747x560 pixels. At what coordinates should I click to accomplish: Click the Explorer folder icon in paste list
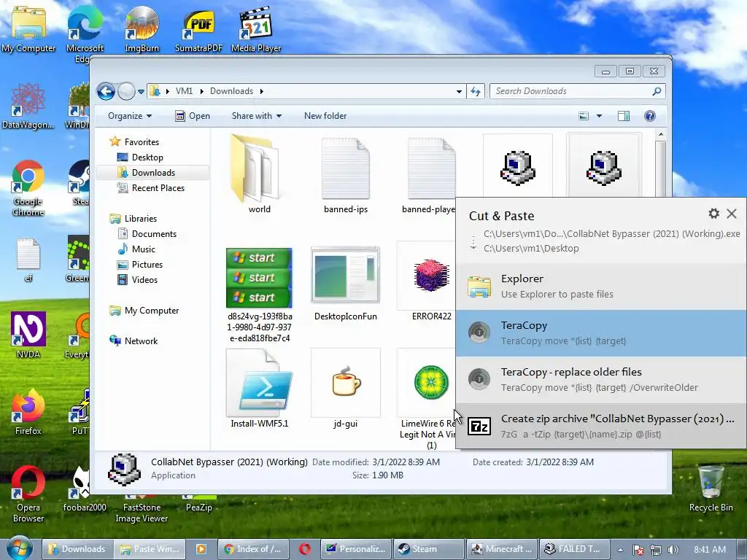click(x=479, y=286)
